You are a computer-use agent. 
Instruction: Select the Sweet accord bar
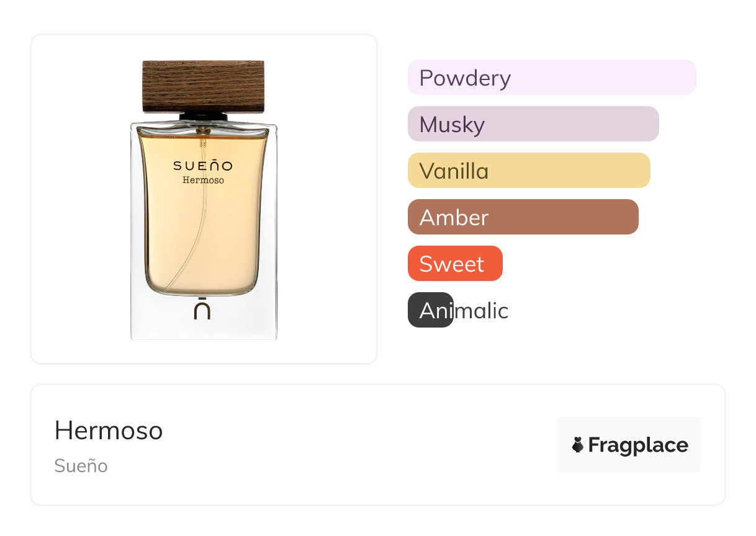coord(454,264)
